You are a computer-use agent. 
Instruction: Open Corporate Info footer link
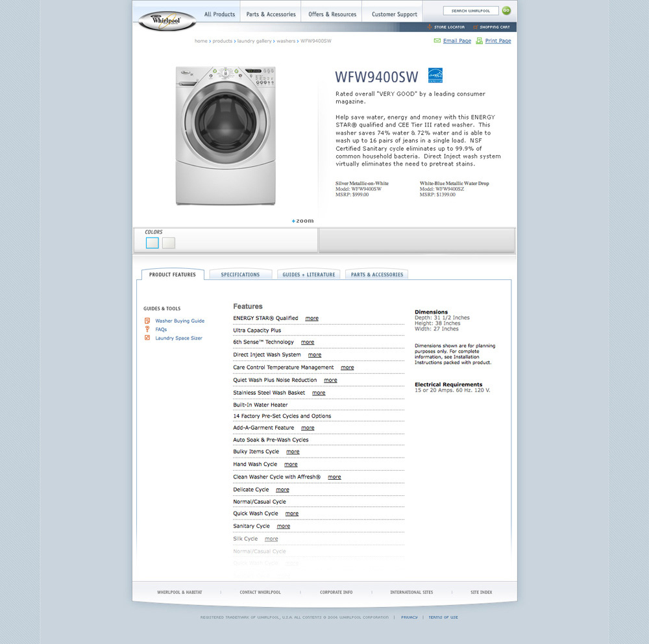[x=336, y=592]
